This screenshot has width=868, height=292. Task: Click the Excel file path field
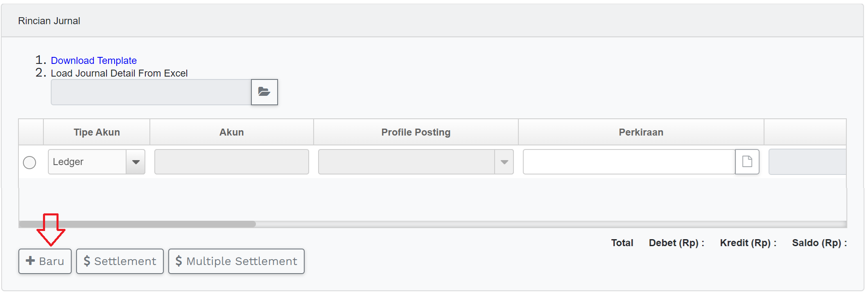pyautogui.click(x=151, y=92)
